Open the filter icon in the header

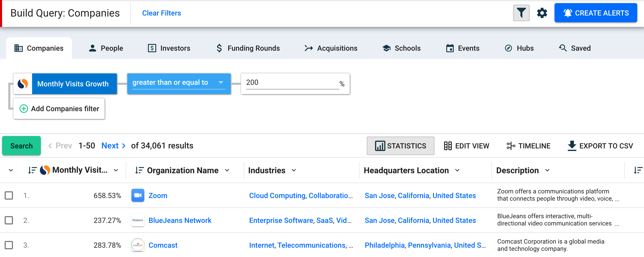(x=521, y=13)
